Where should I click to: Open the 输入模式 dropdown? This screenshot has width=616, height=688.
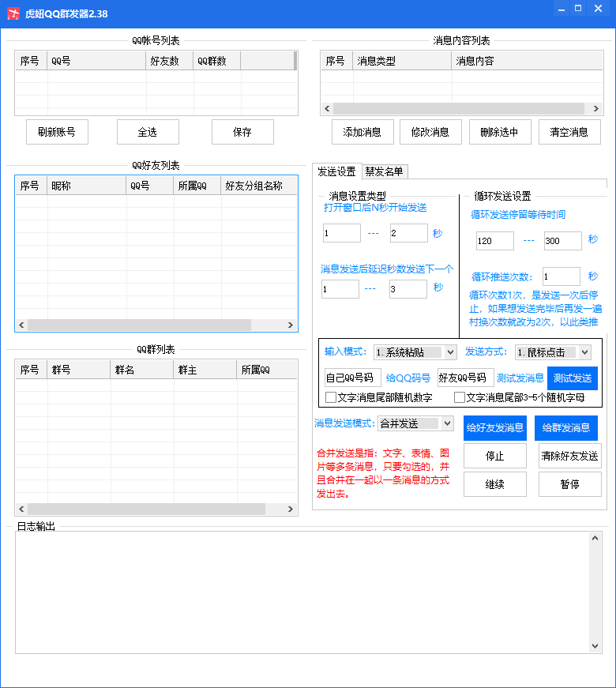pyautogui.click(x=415, y=352)
